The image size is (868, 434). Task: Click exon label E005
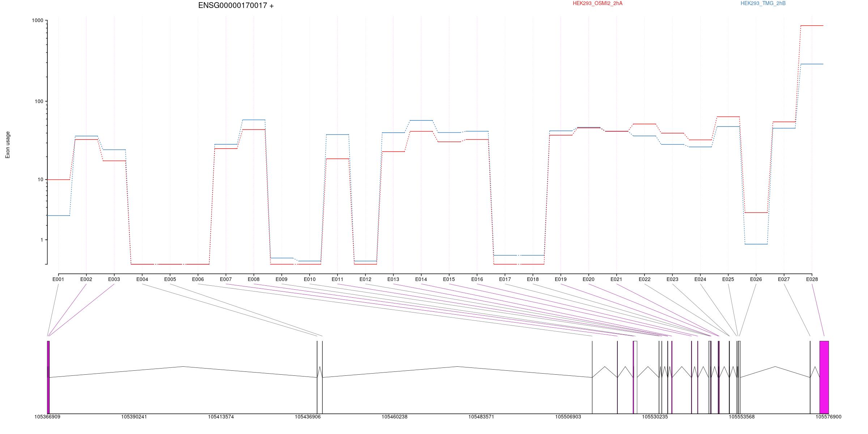click(170, 279)
